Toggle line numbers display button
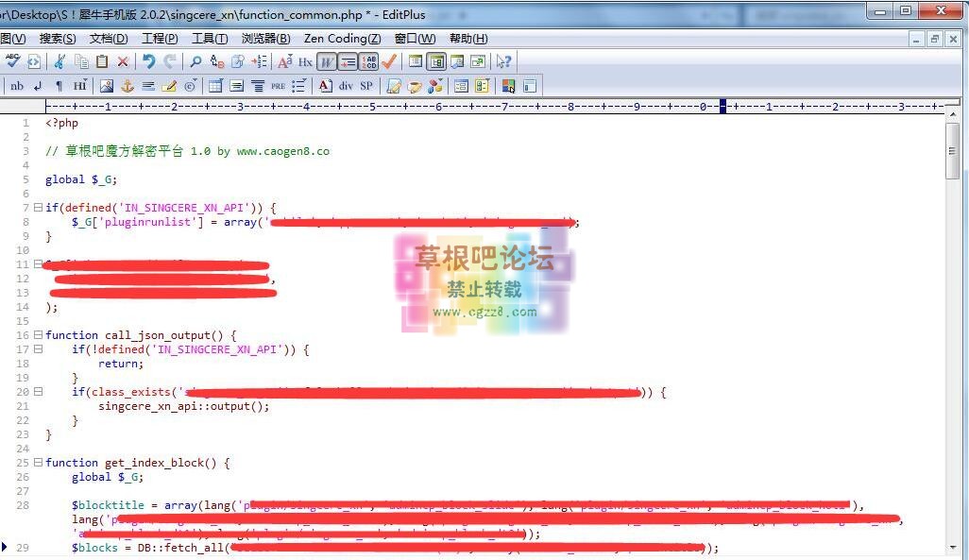 click(369, 61)
